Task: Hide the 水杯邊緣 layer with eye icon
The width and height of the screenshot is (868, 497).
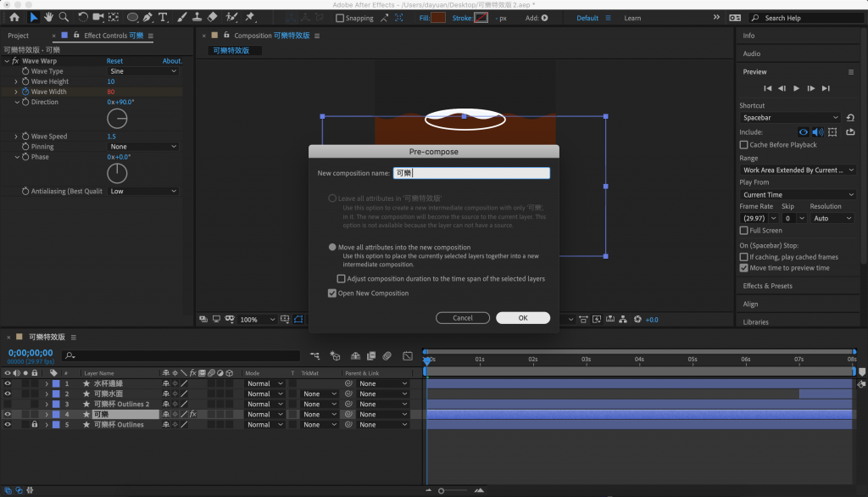Action: pos(8,383)
